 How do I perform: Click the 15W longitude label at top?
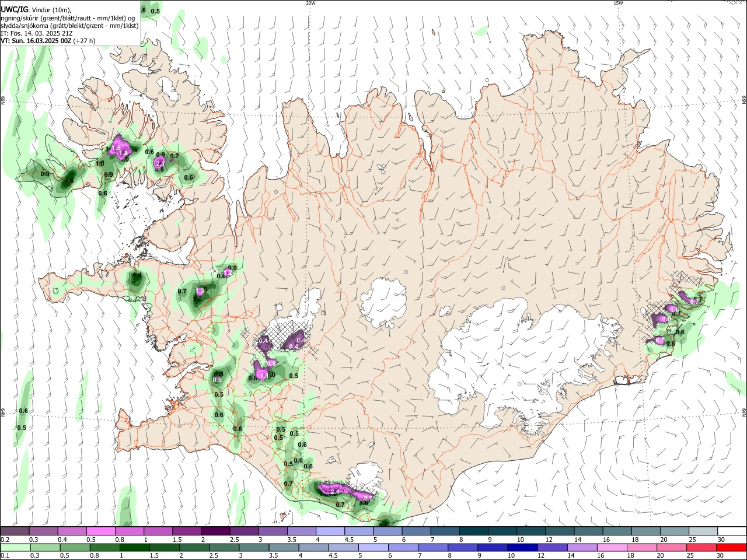[x=617, y=3]
